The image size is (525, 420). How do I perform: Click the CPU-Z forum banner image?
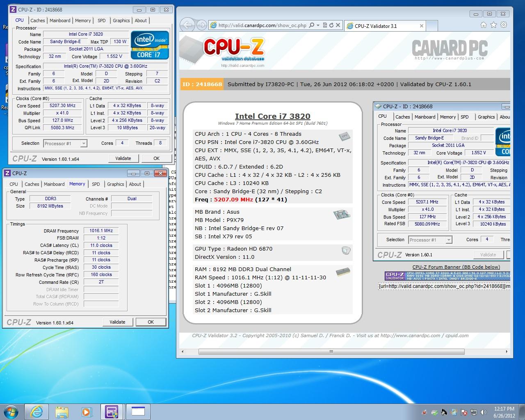tap(447, 276)
